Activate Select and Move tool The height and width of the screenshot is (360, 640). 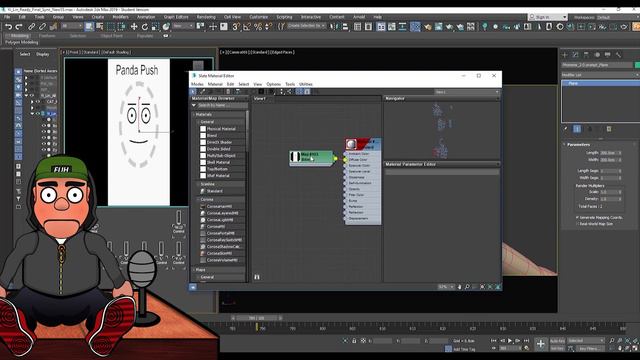(x=134, y=27)
